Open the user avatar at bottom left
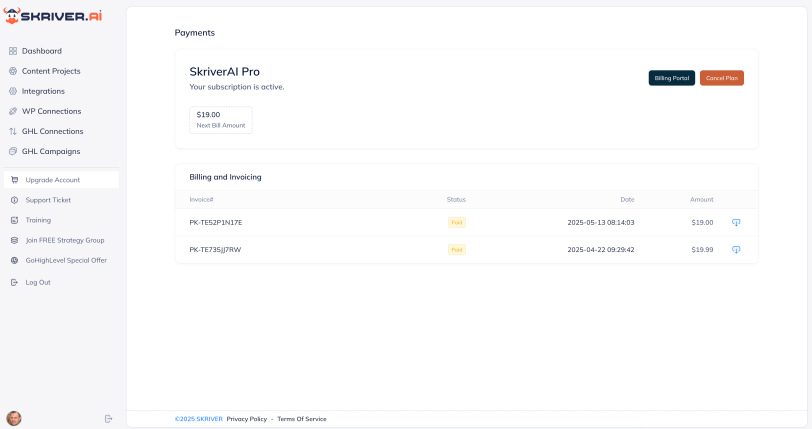Screen dimensions: 812x429 (14, 418)
